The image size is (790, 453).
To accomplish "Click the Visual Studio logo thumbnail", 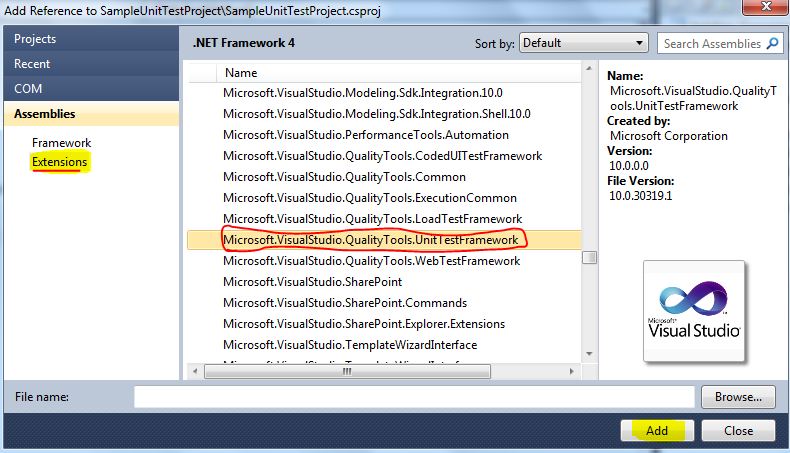I will point(694,311).
